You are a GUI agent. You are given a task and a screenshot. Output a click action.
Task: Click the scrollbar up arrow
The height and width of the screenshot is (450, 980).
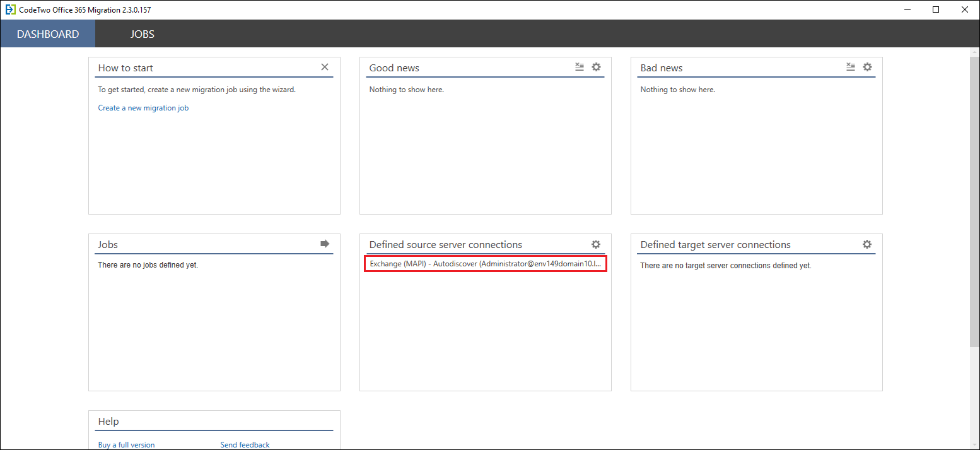point(974,52)
